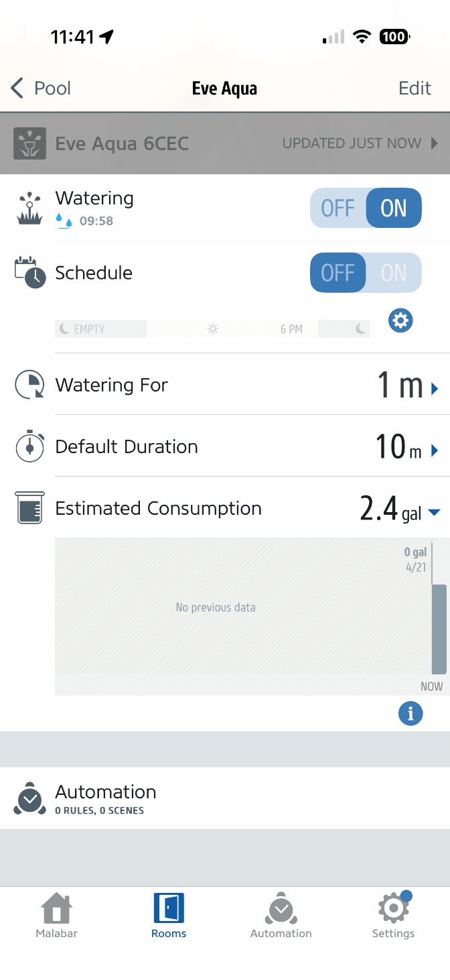450x980 pixels.
Task: Open the Settings tab
Action: [393, 916]
